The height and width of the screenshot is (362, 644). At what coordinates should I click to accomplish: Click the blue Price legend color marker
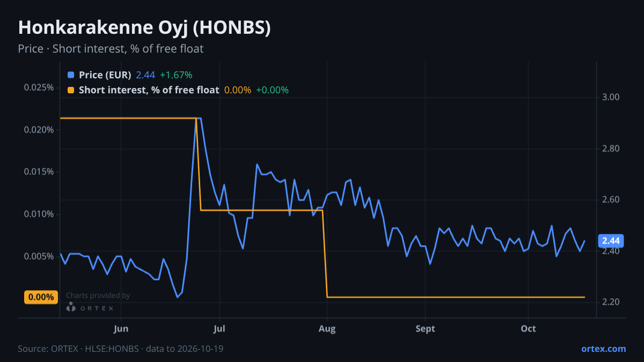(71, 75)
